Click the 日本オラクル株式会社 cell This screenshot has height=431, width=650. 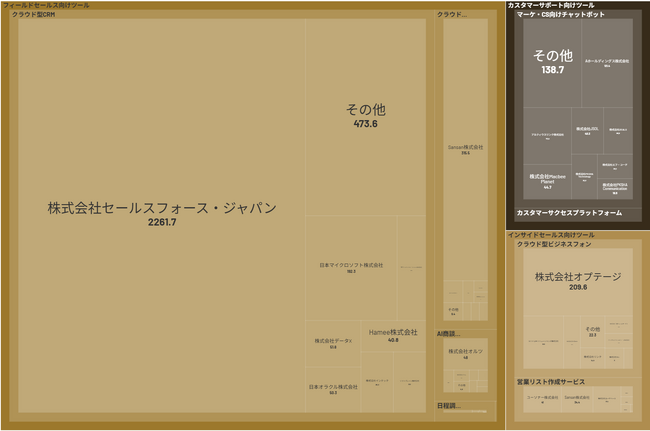(333, 390)
